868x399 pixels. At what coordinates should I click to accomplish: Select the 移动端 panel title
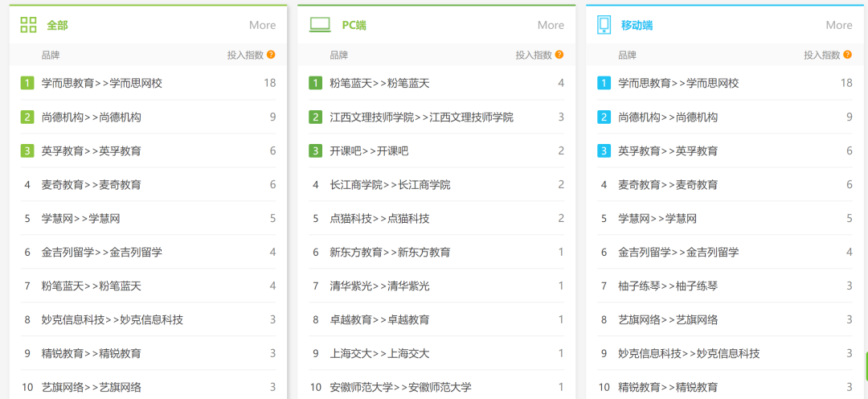click(637, 25)
